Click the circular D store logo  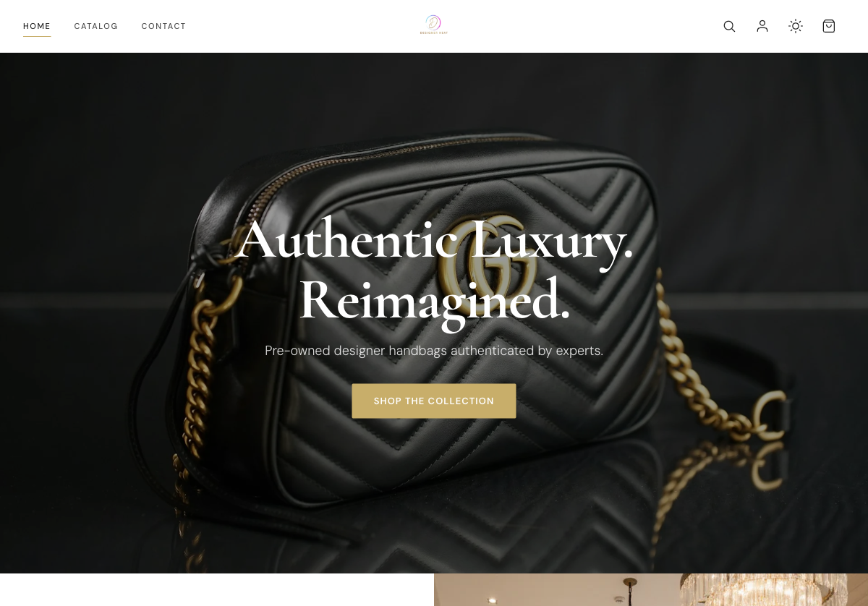click(x=434, y=23)
